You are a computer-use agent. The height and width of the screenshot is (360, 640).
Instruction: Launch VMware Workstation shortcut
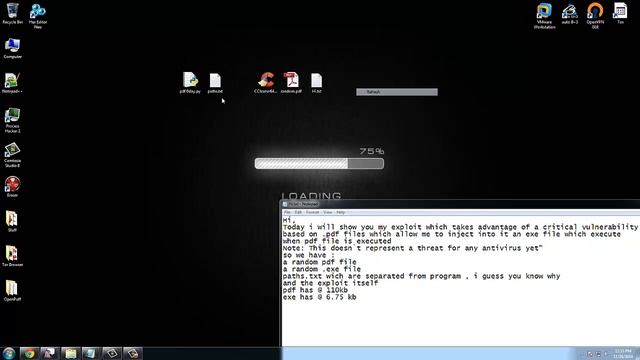[544, 16]
